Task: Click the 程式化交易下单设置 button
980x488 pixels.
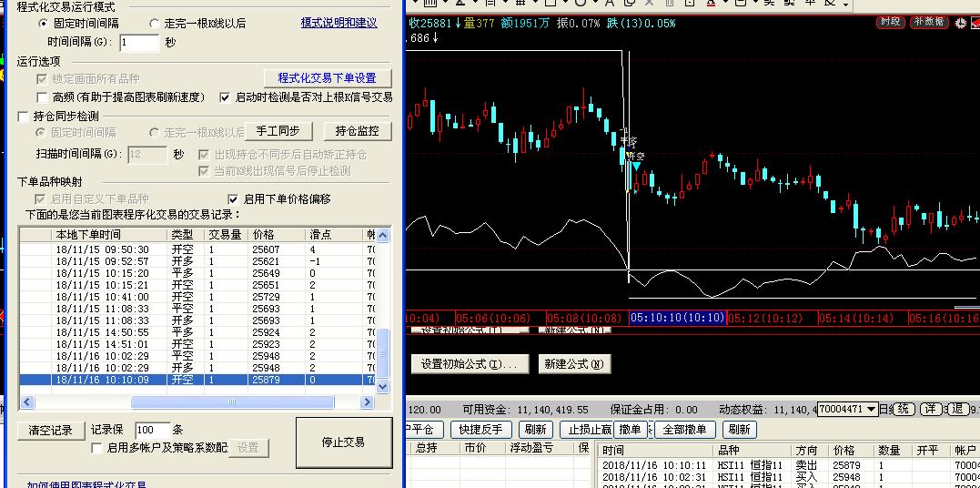Action: click(x=327, y=78)
